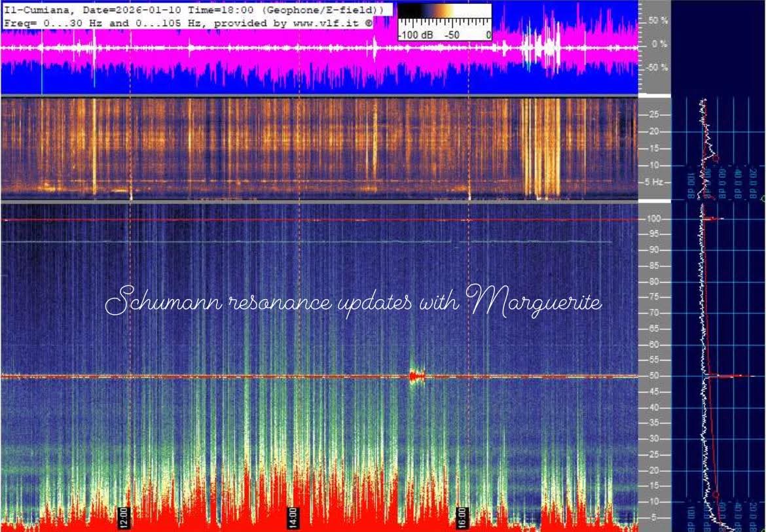Select the 16:00 time marker label
Viewport: 766px width, 532px height.
[462, 516]
